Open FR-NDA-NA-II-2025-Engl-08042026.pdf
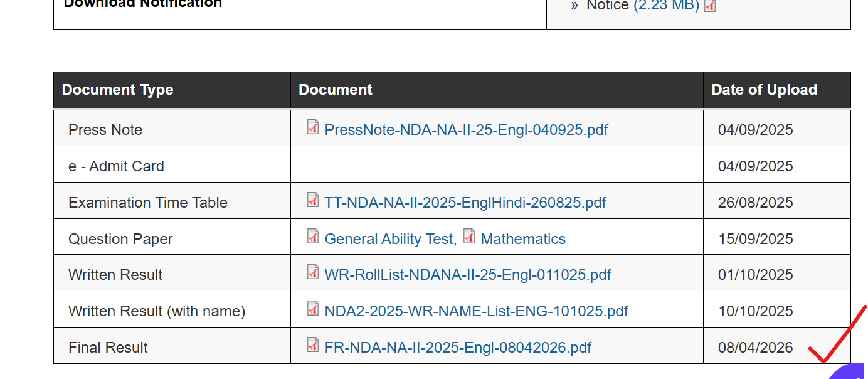Viewport: 868px width, 379px height. coord(457,346)
